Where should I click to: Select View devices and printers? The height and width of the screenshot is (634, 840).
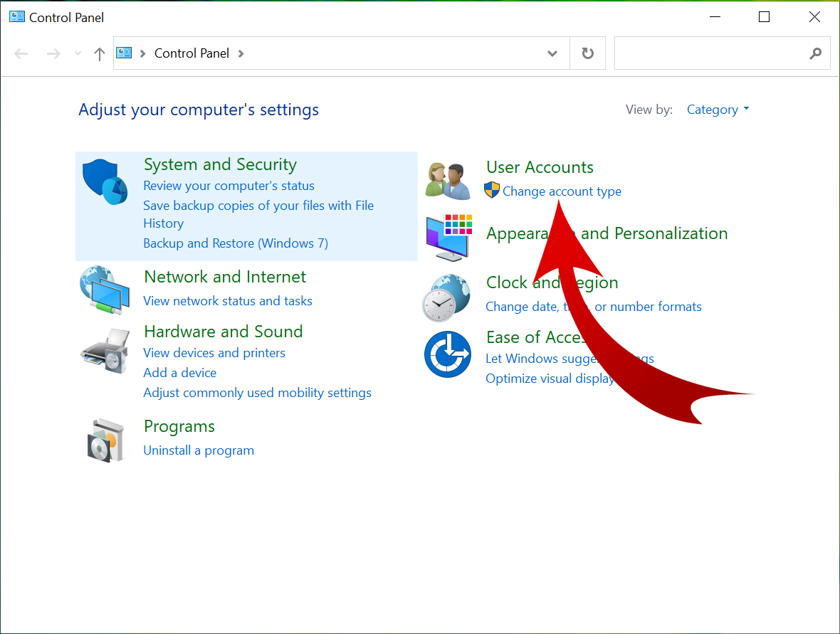click(x=214, y=353)
